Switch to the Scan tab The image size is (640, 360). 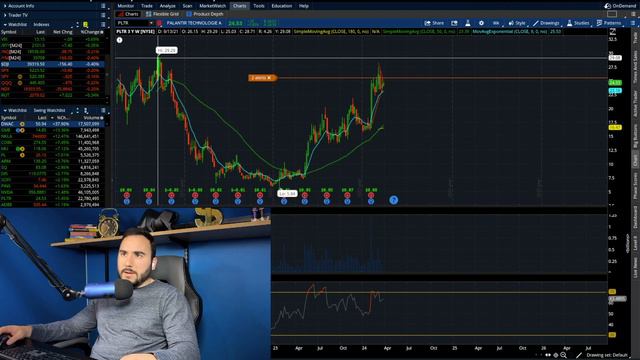187,6
